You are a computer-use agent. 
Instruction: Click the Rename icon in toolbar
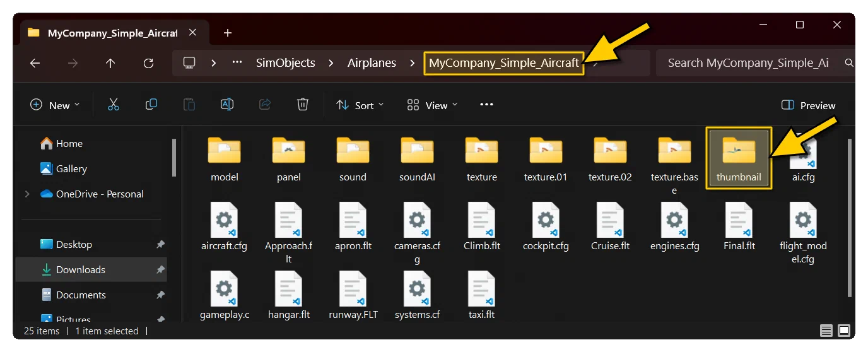point(227,105)
